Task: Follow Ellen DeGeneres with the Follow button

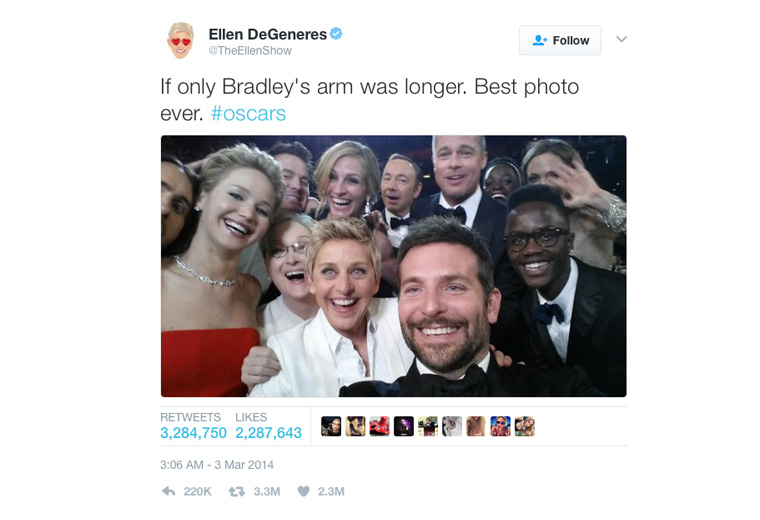Action: coord(560,40)
